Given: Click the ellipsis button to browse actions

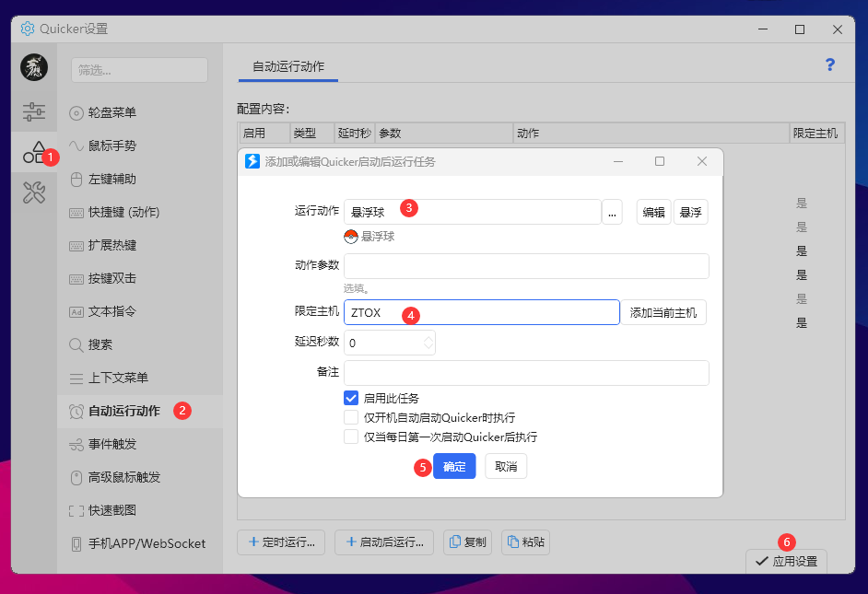Looking at the screenshot, I should (x=612, y=212).
